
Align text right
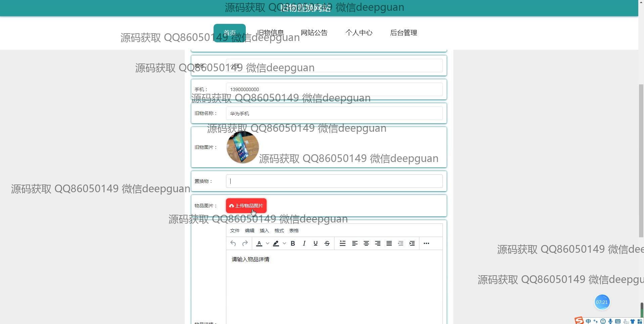[x=378, y=243]
